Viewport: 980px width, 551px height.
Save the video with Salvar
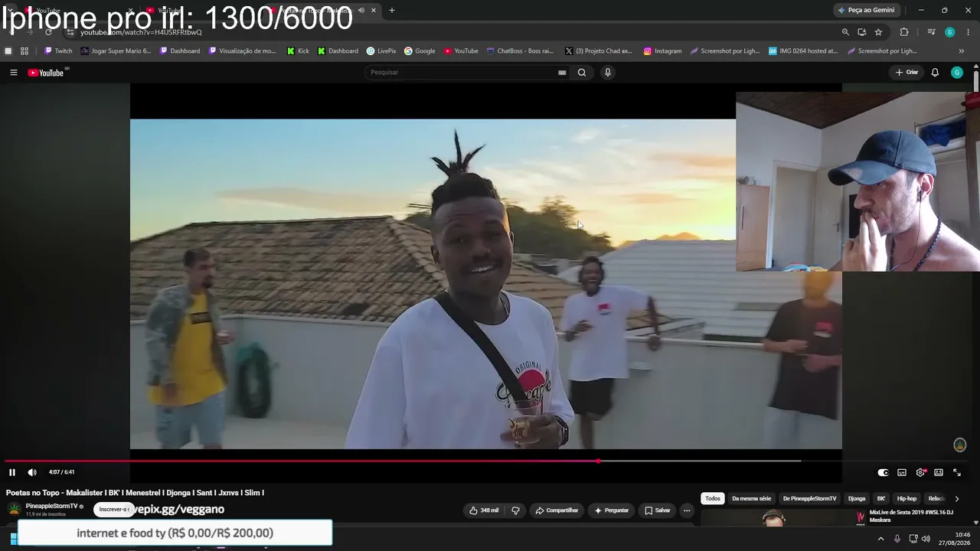(x=658, y=510)
